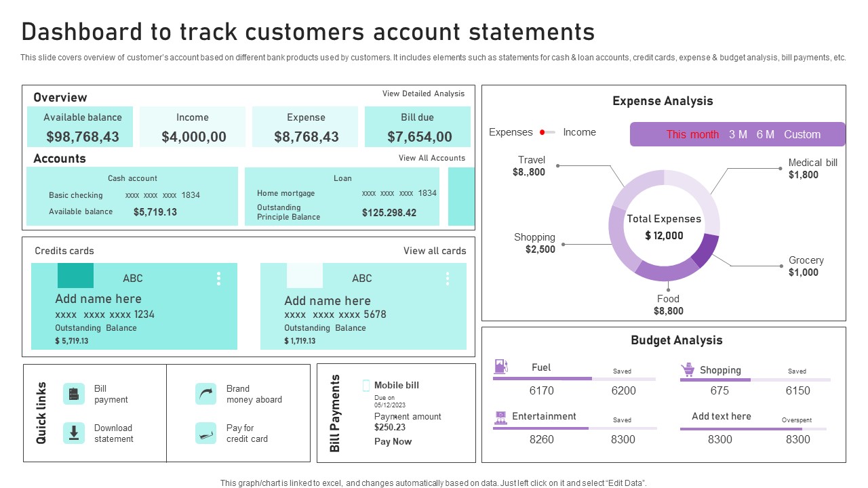Click the Payment amount $250.23 text
868x488 pixels.
click(408, 422)
